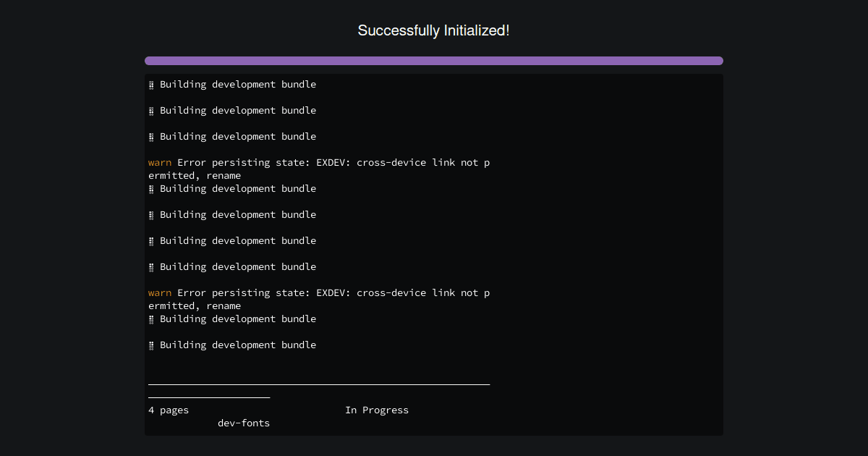This screenshot has height=456, width=868.
Task: Click the spinner on the sixth Building bundle line
Action: [x=150, y=240]
